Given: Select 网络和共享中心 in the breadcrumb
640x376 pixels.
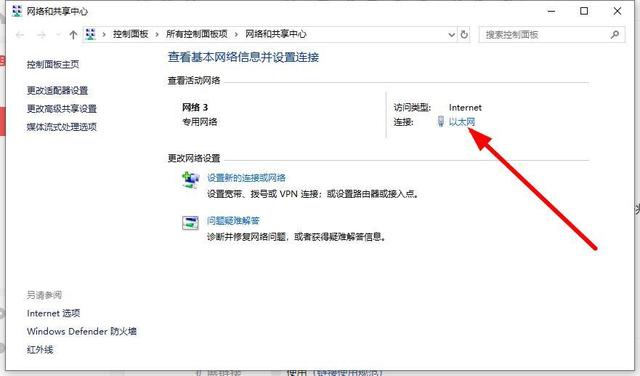Looking at the screenshot, I should click(x=276, y=34).
